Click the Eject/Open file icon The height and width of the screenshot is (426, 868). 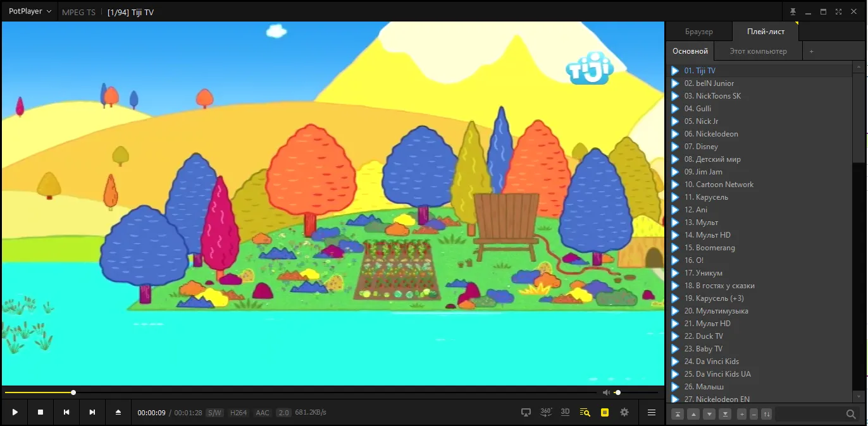tap(118, 412)
